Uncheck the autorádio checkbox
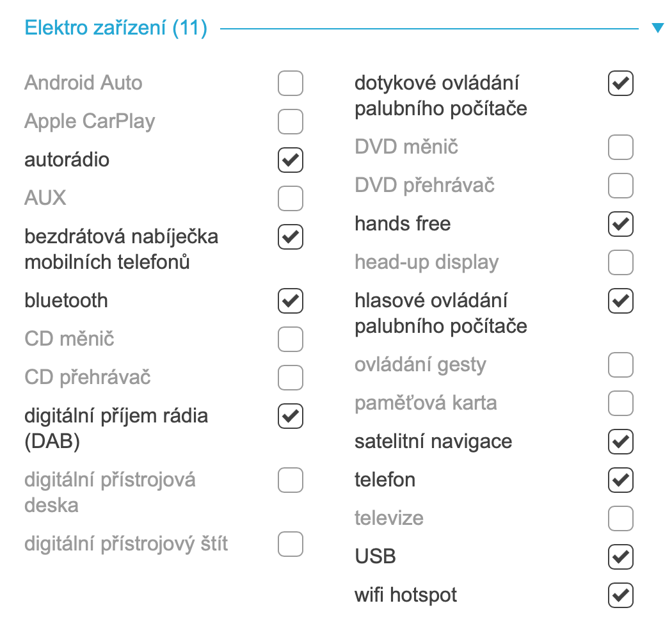 [291, 160]
